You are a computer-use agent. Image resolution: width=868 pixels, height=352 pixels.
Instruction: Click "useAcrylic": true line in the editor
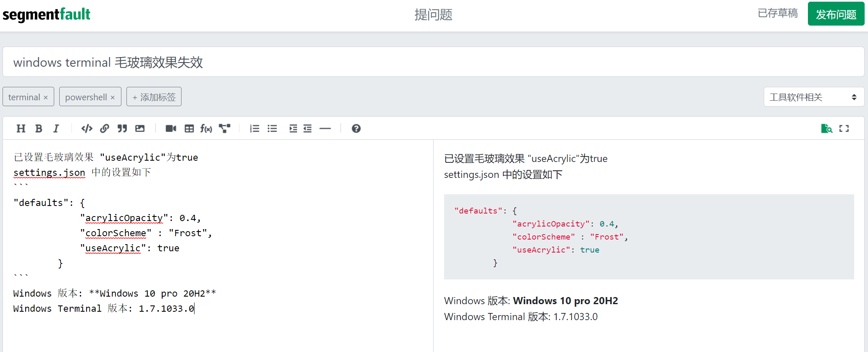coord(130,248)
